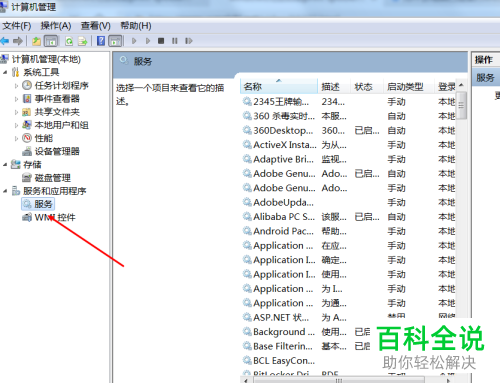
Task: Click the Export List toolbar icon
Action: (x=82, y=41)
